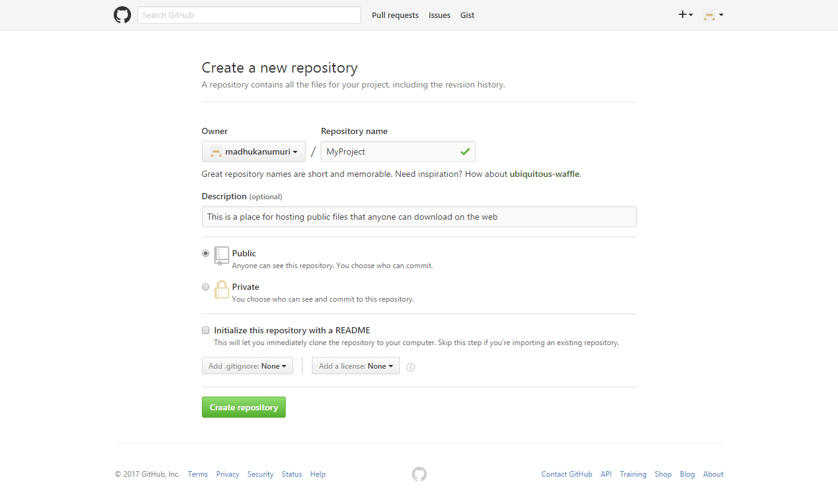Click the Public repository book icon
This screenshot has width=838, height=504.
221,256
